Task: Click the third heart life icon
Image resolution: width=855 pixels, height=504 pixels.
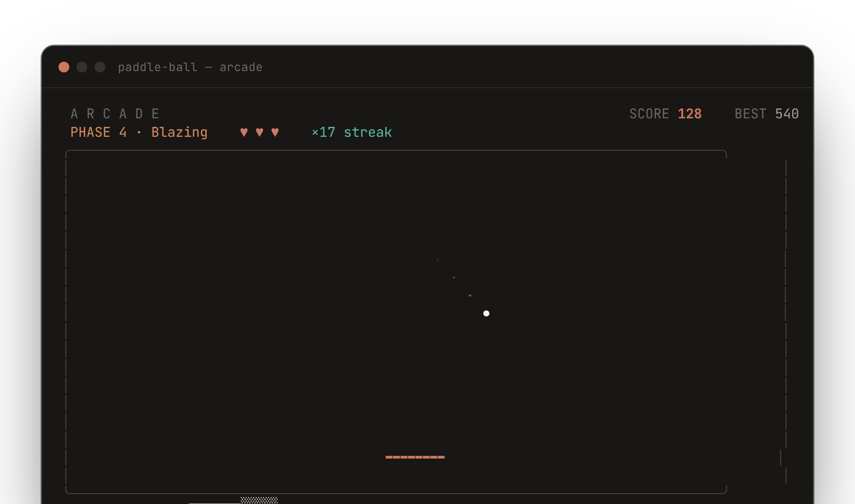Action: point(275,132)
